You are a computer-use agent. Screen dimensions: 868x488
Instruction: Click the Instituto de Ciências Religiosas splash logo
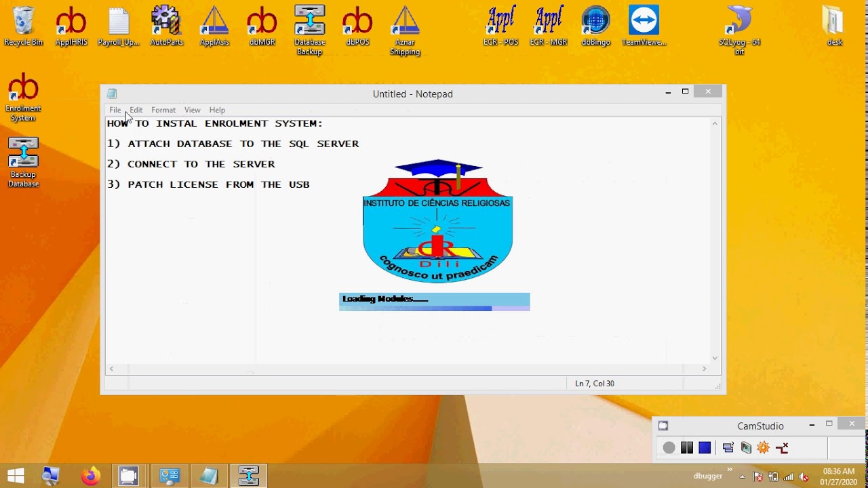(x=437, y=221)
